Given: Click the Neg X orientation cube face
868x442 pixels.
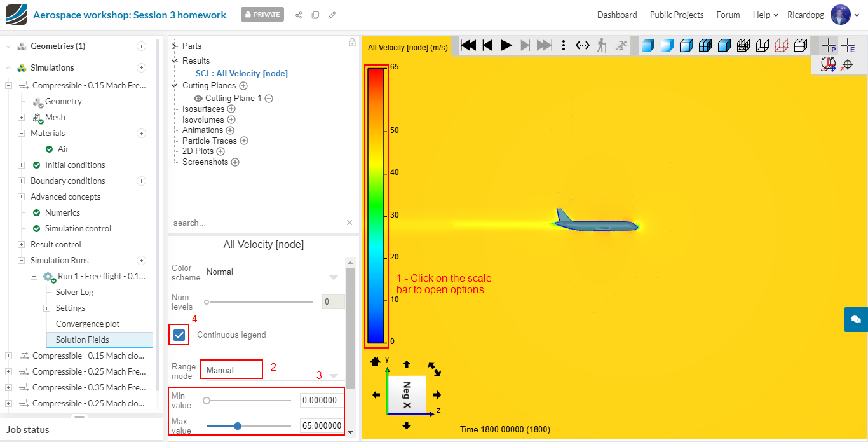Looking at the screenshot, I should (407, 395).
